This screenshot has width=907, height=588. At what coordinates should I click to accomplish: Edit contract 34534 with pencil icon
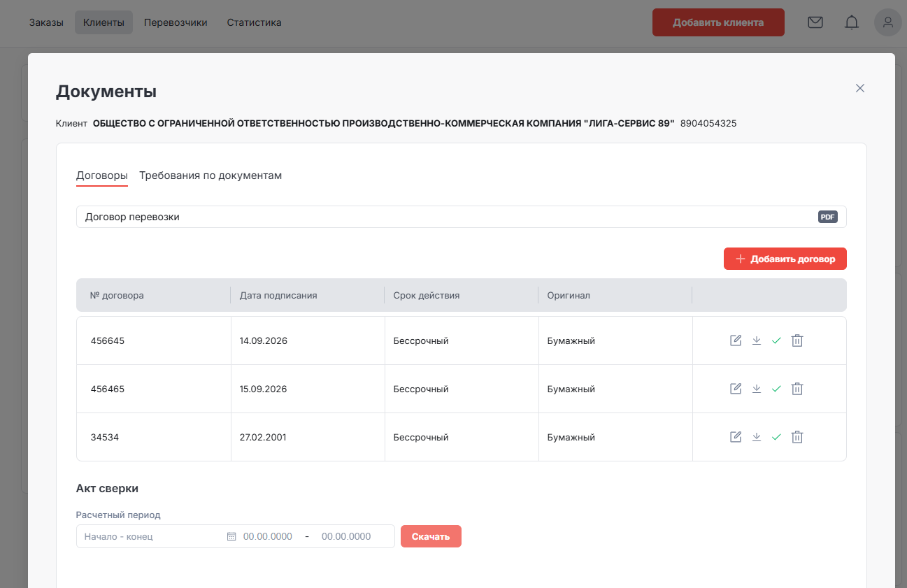pos(736,437)
